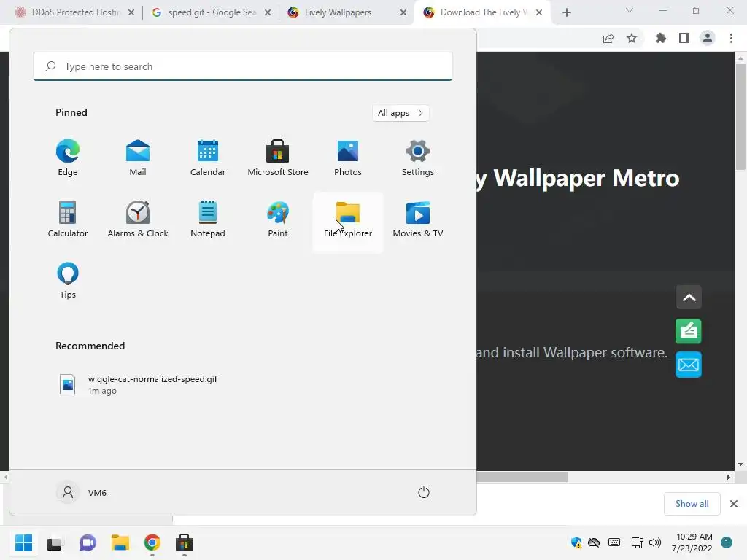Open the VM6 user account menu
The width and height of the screenshot is (747, 560).
tap(82, 492)
